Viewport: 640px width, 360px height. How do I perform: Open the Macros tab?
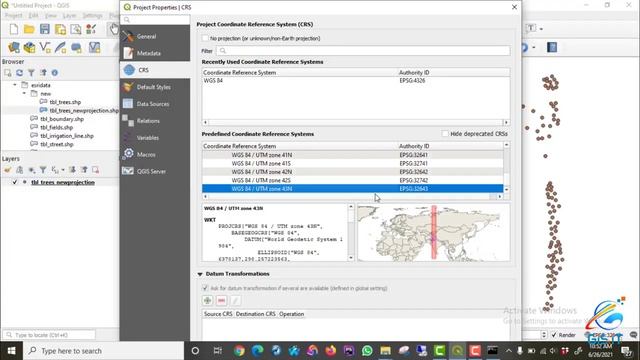pyautogui.click(x=155, y=155)
